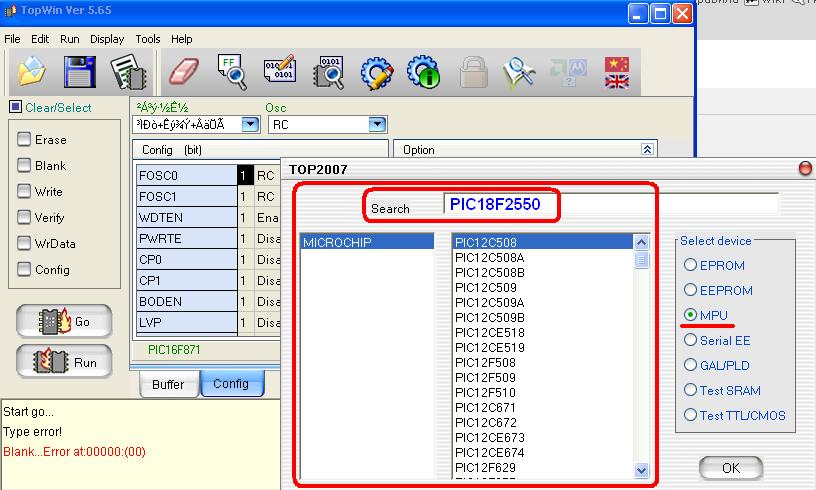Click the FOSC0 config bit row
This screenshot has height=490, width=816.
tap(208, 175)
